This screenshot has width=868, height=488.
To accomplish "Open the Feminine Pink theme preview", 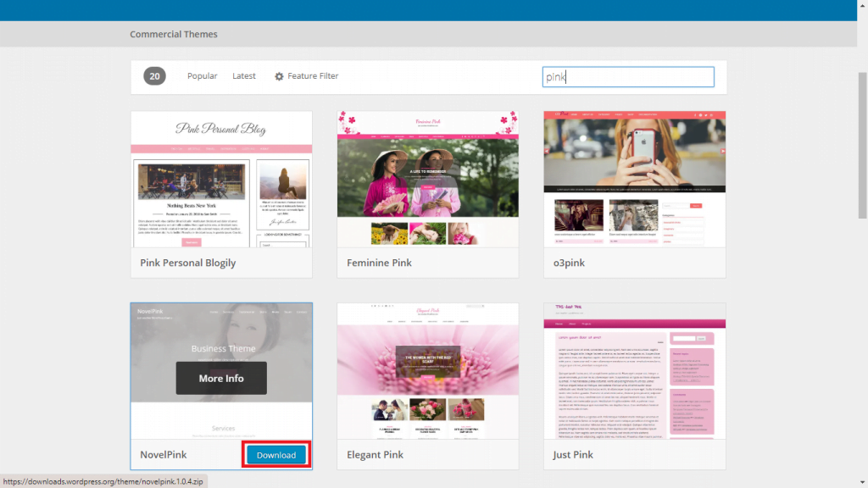I will tap(427, 180).
